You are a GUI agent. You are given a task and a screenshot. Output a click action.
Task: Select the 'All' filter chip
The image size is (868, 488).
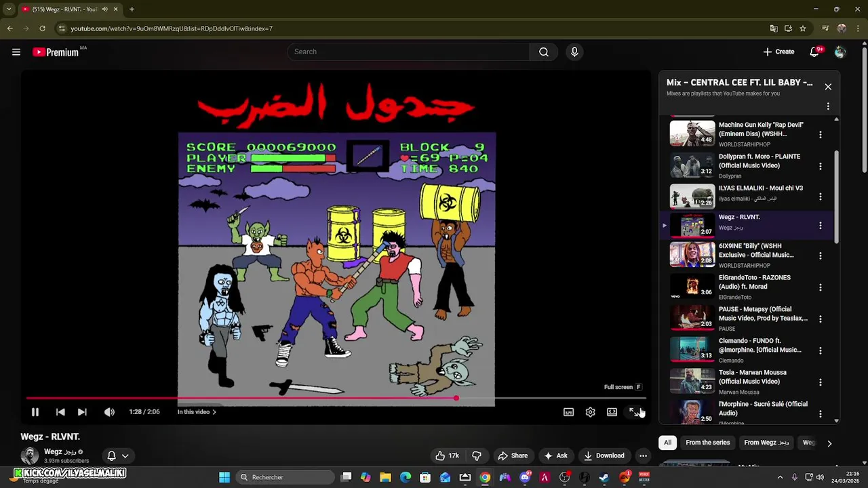667,443
